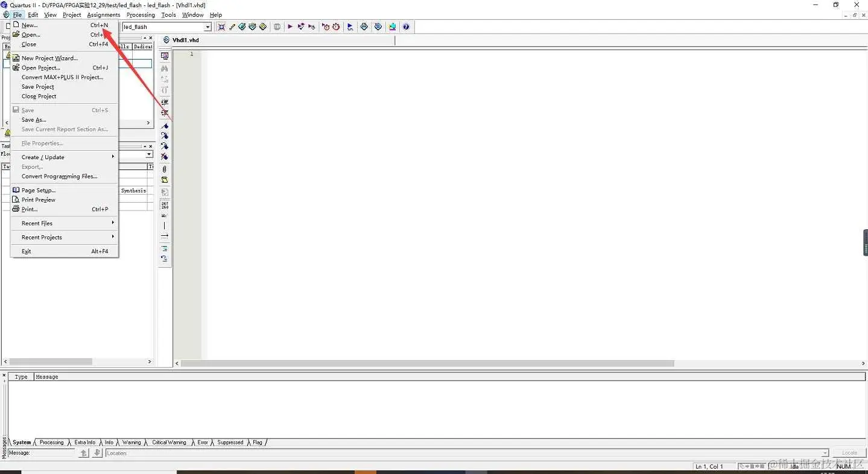Expand the Recent Projects submenu
Screen dimensions: 868x474
(65, 237)
